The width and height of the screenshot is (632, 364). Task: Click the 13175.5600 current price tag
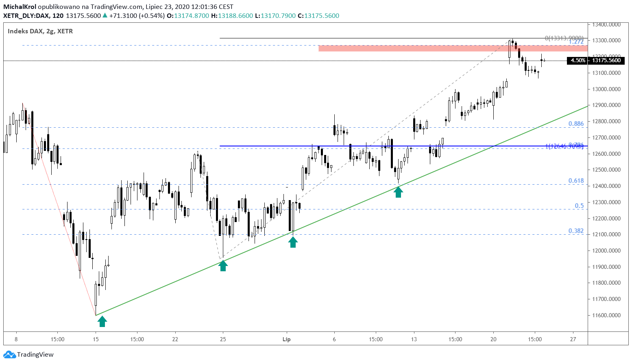[608, 60]
